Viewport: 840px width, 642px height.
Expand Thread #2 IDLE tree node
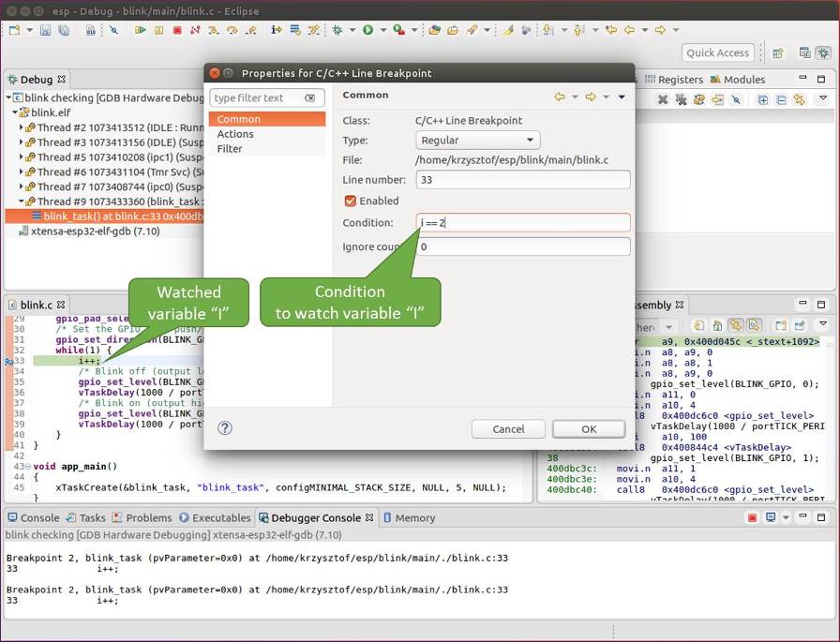point(22,127)
